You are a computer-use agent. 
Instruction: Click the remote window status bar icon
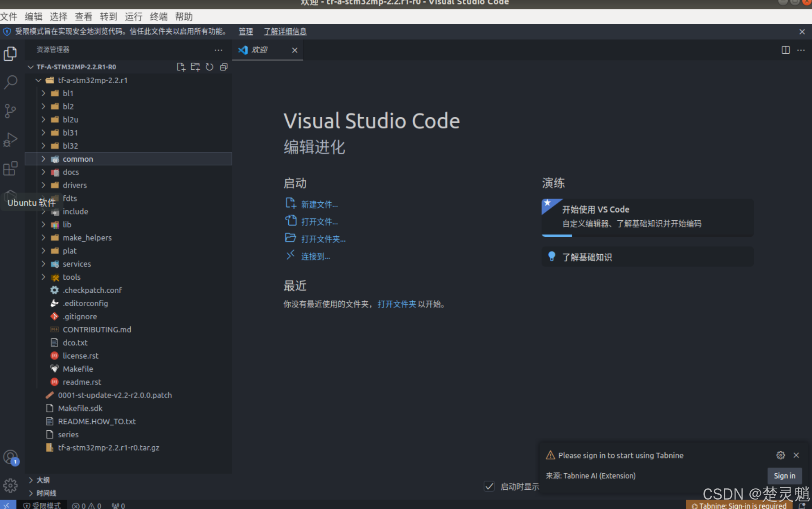8,505
